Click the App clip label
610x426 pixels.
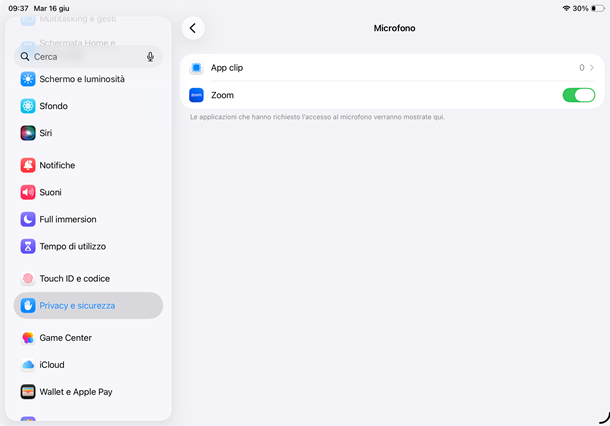coord(227,68)
